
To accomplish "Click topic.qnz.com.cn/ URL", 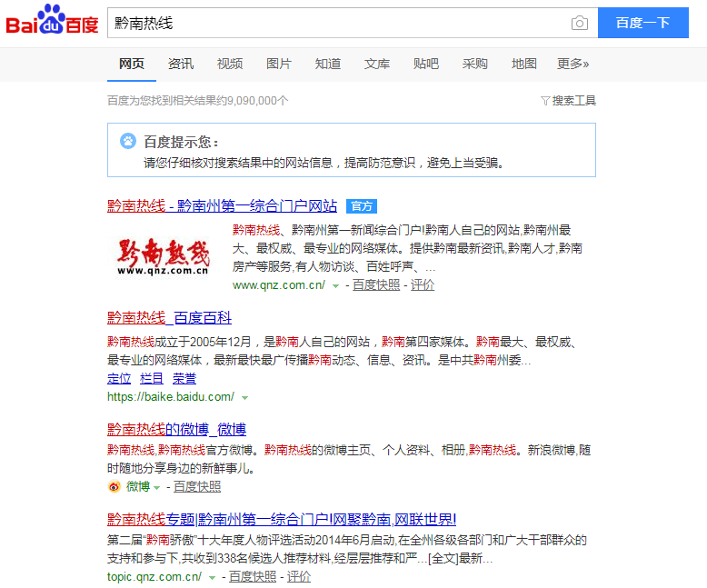I will pos(154,577).
